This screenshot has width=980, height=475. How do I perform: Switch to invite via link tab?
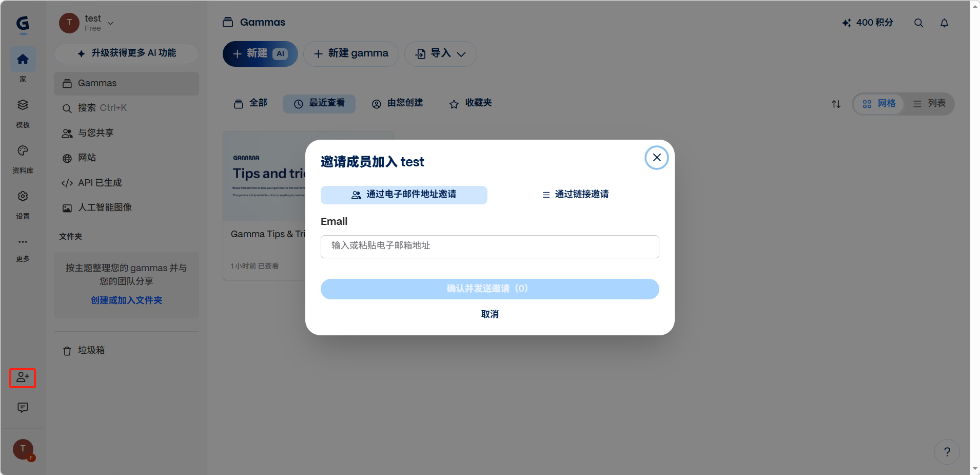pyautogui.click(x=575, y=195)
